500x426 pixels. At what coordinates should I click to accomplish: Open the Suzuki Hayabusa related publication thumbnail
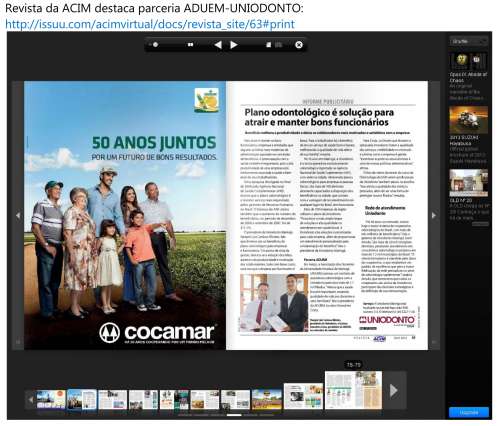(468, 120)
